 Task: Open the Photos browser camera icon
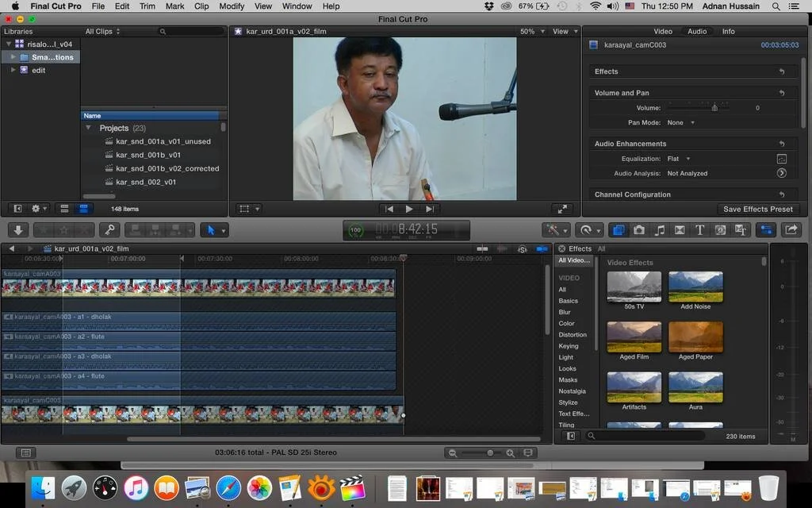pyautogui.click(x=639, y=230)
